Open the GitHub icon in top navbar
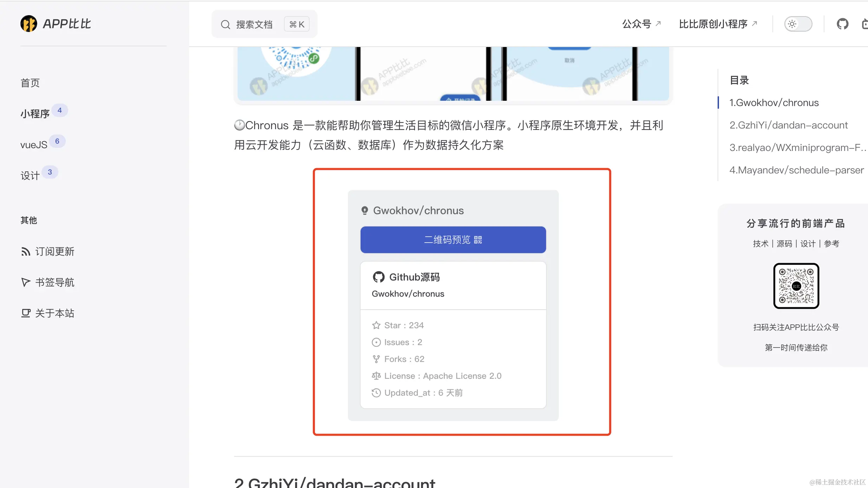 click(842, 24)
